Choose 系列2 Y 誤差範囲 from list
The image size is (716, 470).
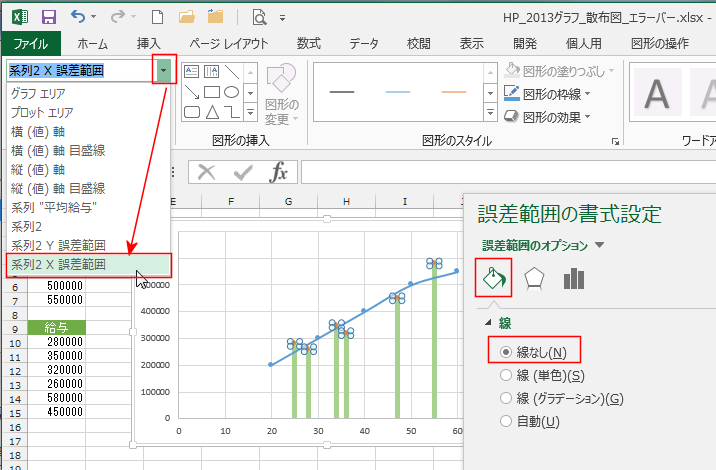[89, 246]
